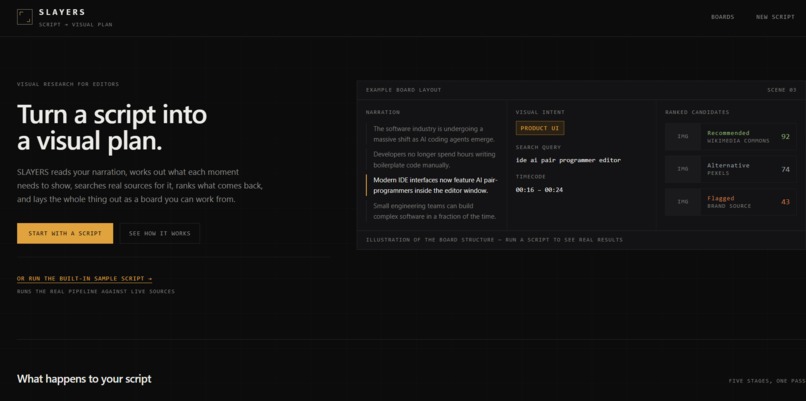Viewport: 806px width, 401px height.
Task: Select the Alternative Pexels candidate
Action: coord(730,169)
